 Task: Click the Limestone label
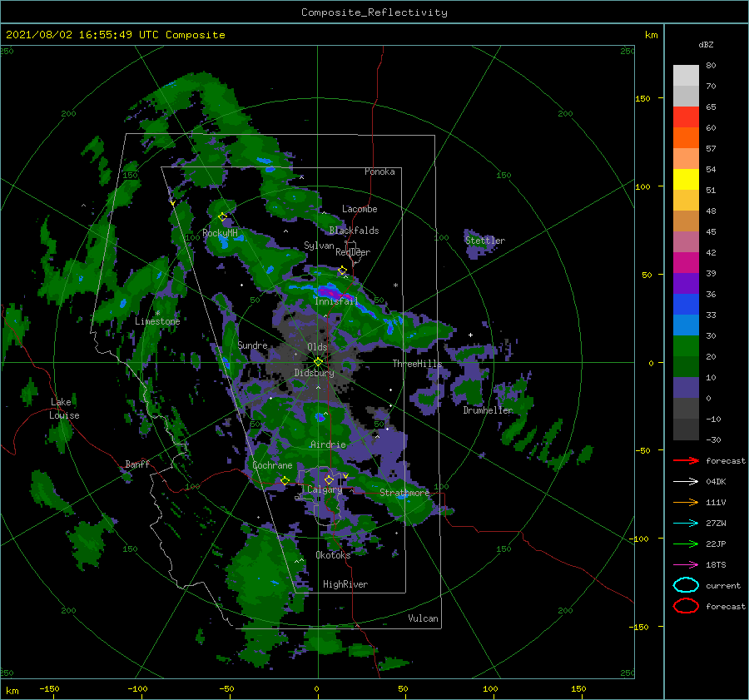157,321
